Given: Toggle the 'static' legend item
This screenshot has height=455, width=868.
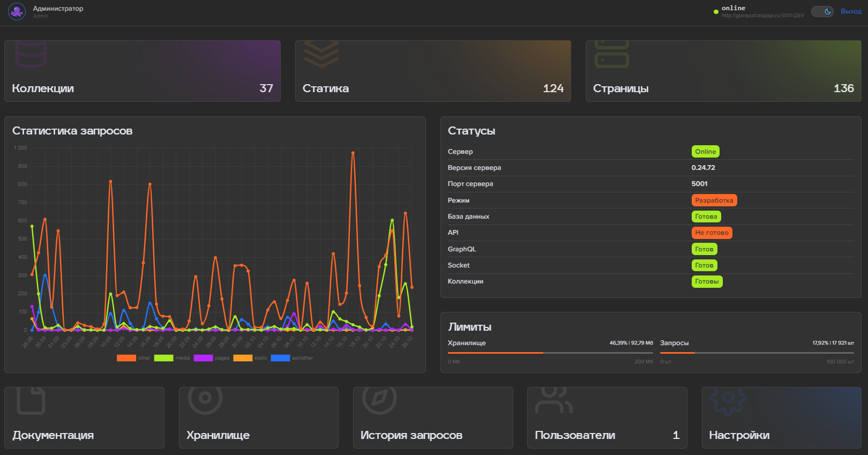Looking at the screenshot, I should 250,358.
